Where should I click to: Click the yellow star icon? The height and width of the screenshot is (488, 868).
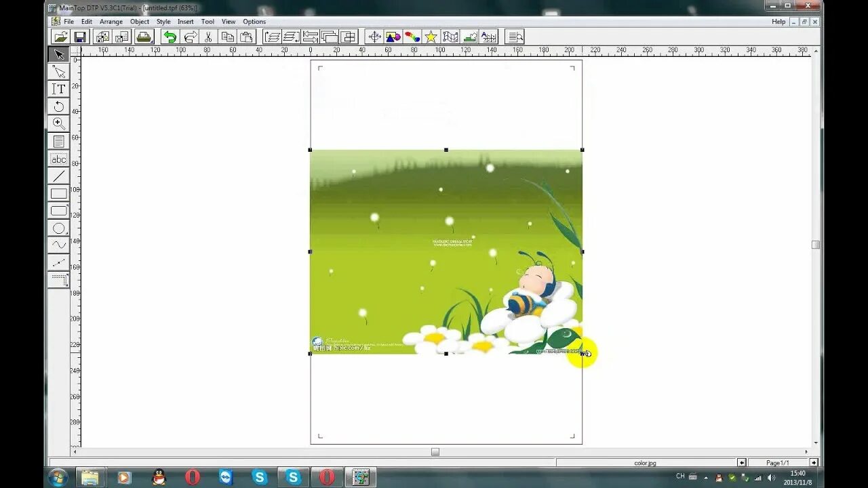point(431,37)
